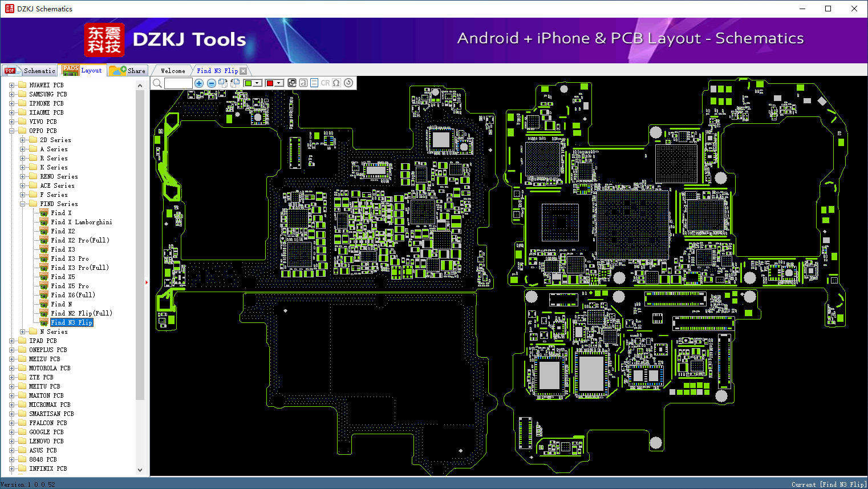
Task: Select the Find N3 Flip tree item
Action: (x=71, y=322)
